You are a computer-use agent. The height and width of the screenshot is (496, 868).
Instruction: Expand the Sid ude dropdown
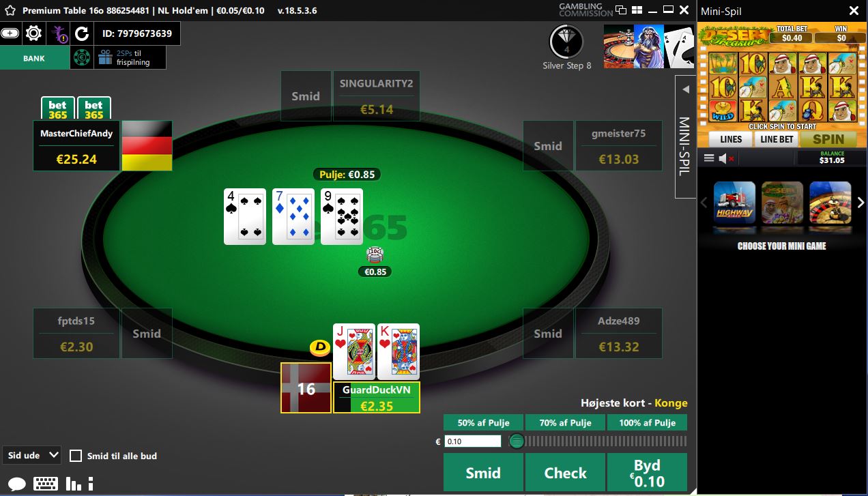coord(32,455)
